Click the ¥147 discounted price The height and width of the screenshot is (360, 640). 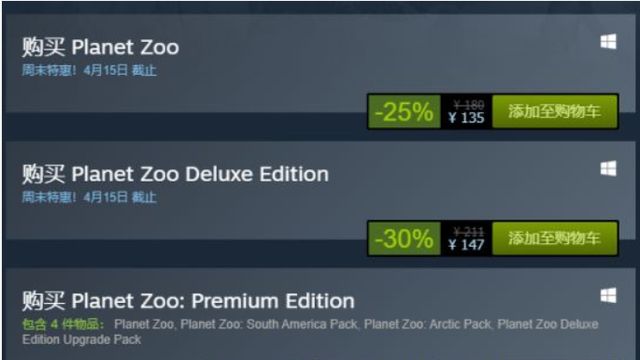[466, 245]
